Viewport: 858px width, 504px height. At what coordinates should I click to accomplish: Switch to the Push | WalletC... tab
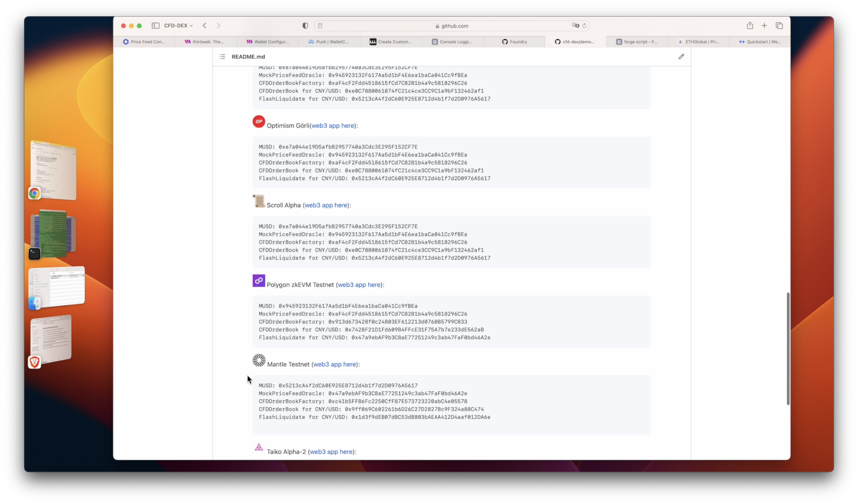coord(329,42)
